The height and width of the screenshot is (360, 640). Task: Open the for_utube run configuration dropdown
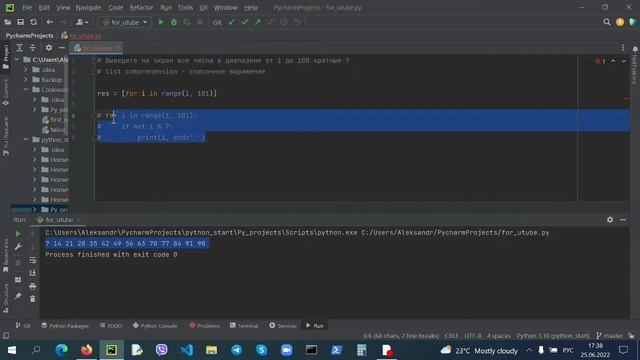click(x=125, y=22)
